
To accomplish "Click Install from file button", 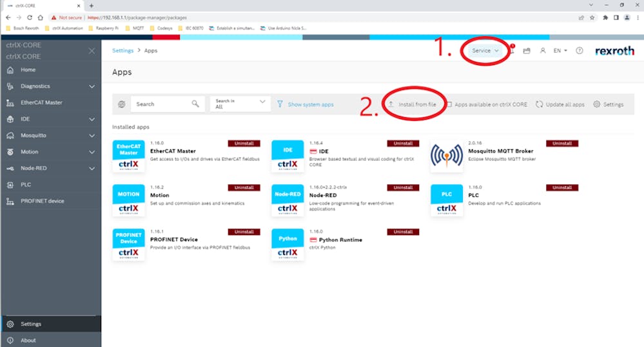I will coord(412,104).
